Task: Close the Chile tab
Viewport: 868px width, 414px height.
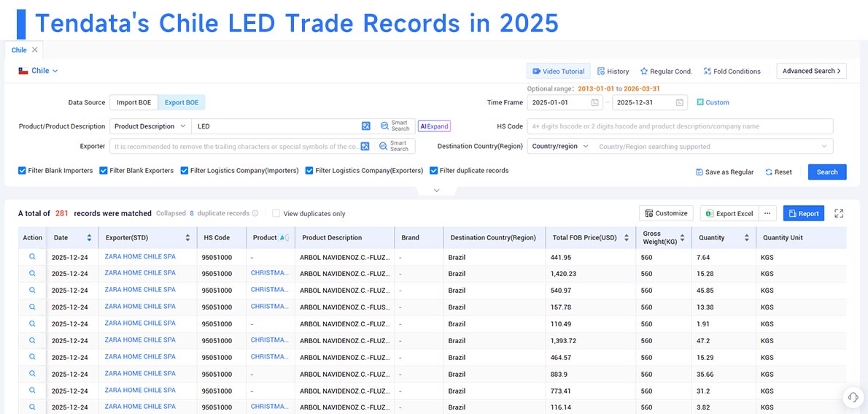Action: point(34,50)
